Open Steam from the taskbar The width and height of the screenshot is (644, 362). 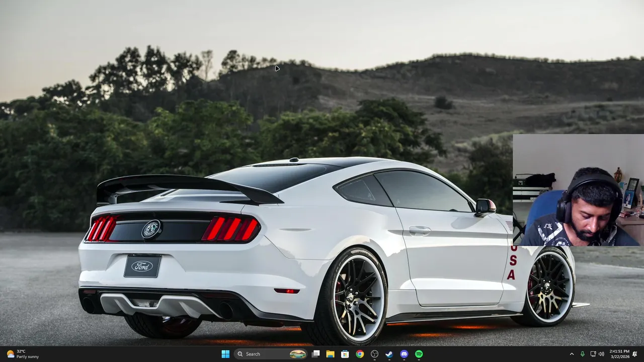pyautogui.click(x=389, y=354)
